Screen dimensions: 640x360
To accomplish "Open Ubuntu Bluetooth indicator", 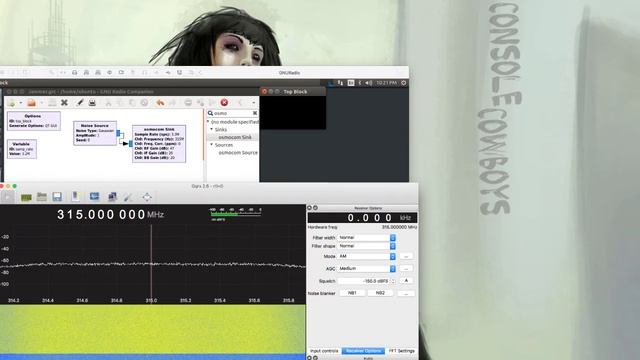I will (360, 83).
